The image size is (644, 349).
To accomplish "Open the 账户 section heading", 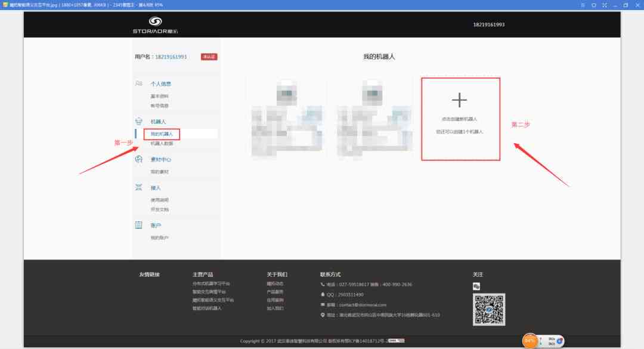I will 156,226.
